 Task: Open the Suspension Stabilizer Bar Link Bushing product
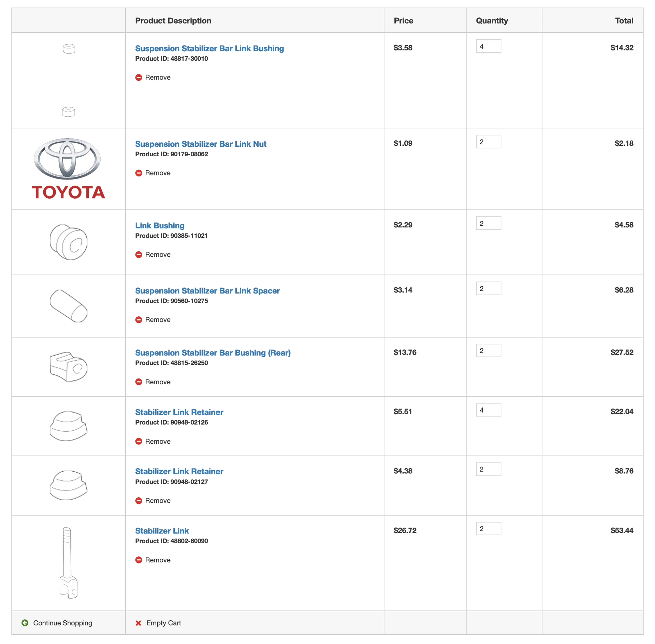[209, 48]
